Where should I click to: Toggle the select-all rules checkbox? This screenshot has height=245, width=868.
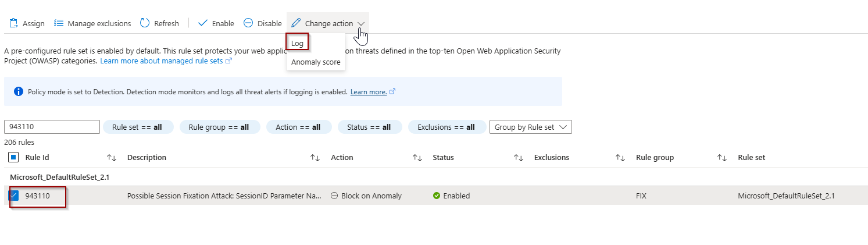(x=14, y=157)
